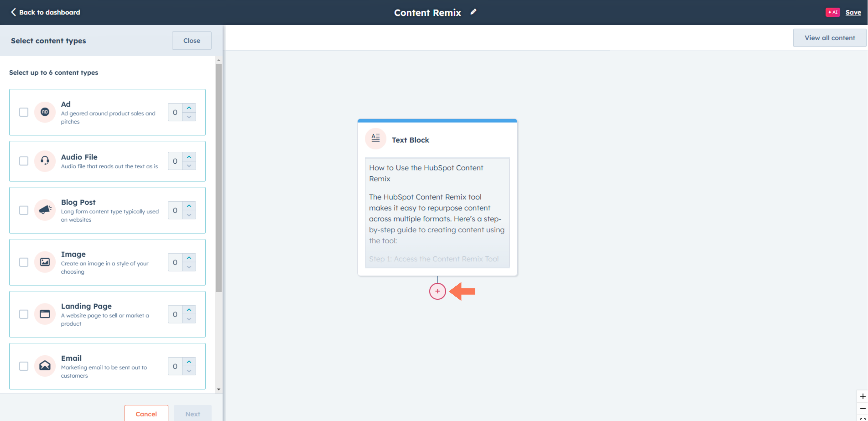The width and height of the screenshot is (868, 421).
Task: Increase the Landing Page quantity
Action: click(189, 310)
